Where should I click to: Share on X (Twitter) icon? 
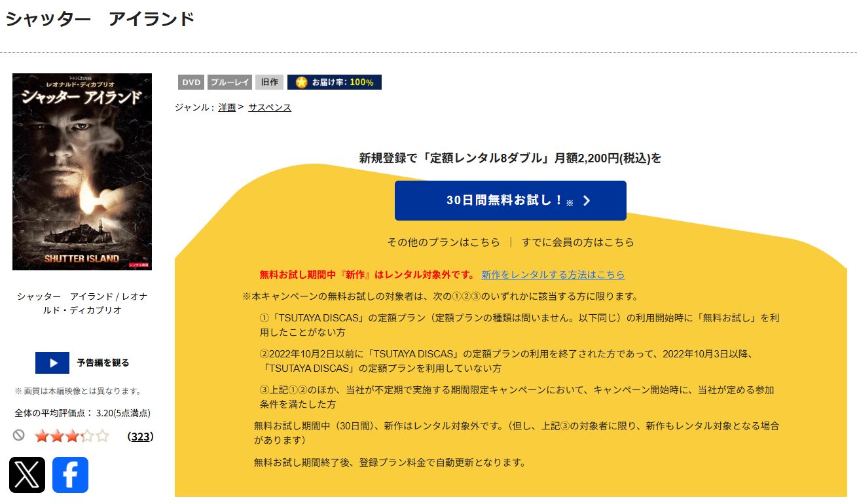coord(27,475)
